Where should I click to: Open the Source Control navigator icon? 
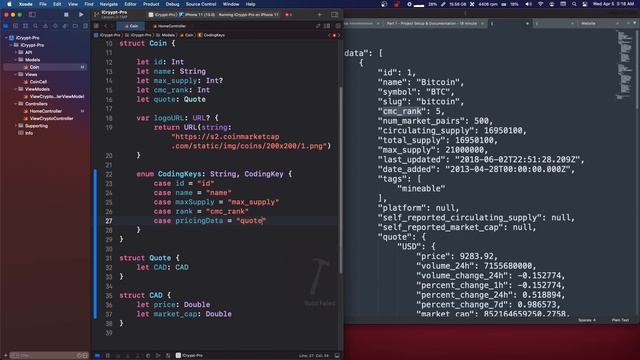[x=16, y=26]
